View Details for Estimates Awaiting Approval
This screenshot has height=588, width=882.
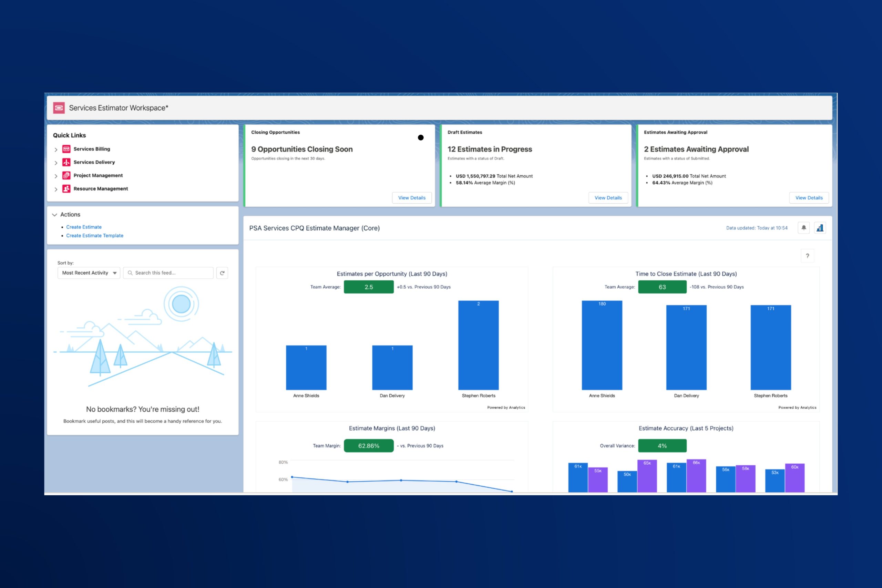click(809, 198)
